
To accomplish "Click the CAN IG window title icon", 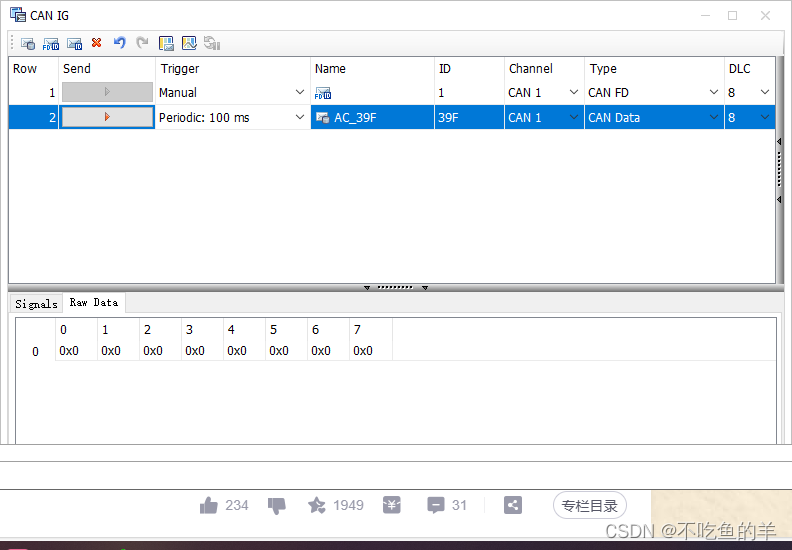I will coord(18,15).
